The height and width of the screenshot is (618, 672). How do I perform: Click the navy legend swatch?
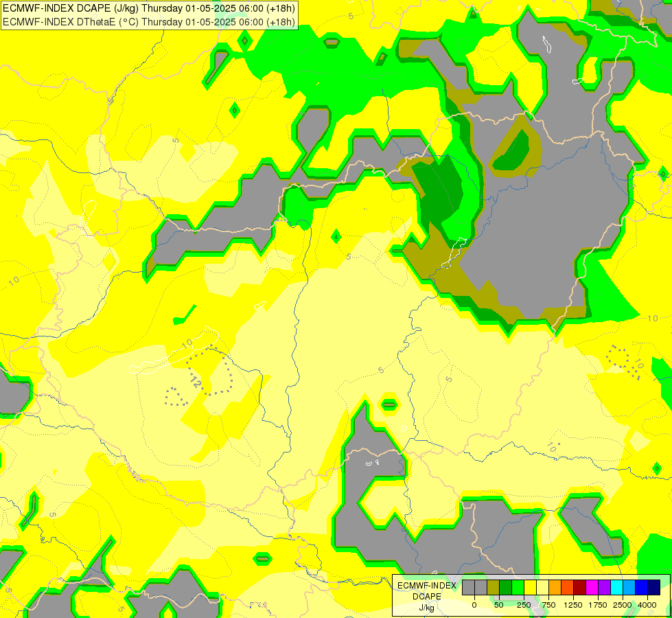[654, 587]
